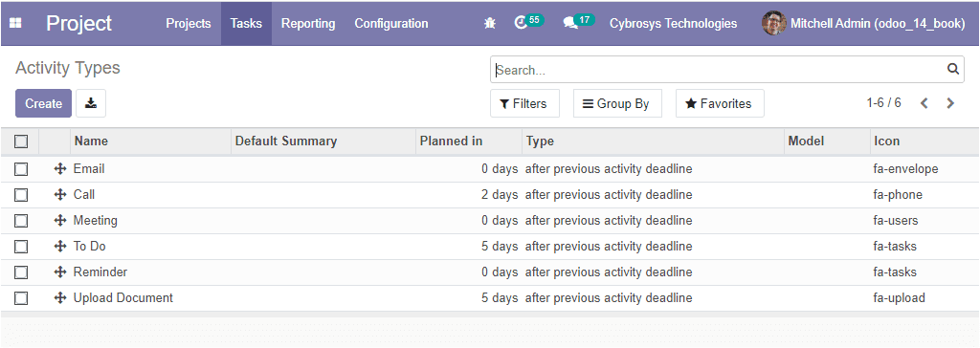Grab the Meeting row drag handle

[x=60, y=220]
